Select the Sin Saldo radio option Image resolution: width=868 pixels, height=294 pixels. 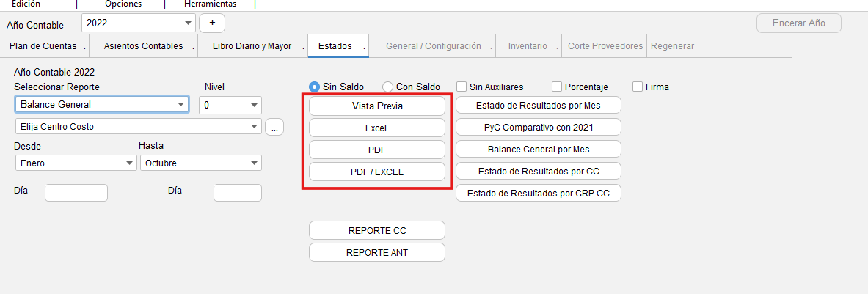coord(315,87)
